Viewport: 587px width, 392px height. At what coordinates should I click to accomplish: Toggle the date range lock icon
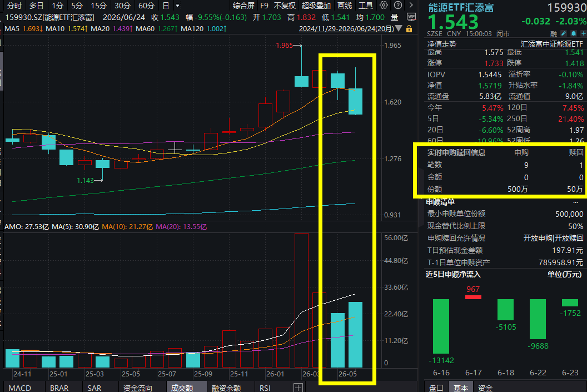pyautogui.click(x=409, y=28)
